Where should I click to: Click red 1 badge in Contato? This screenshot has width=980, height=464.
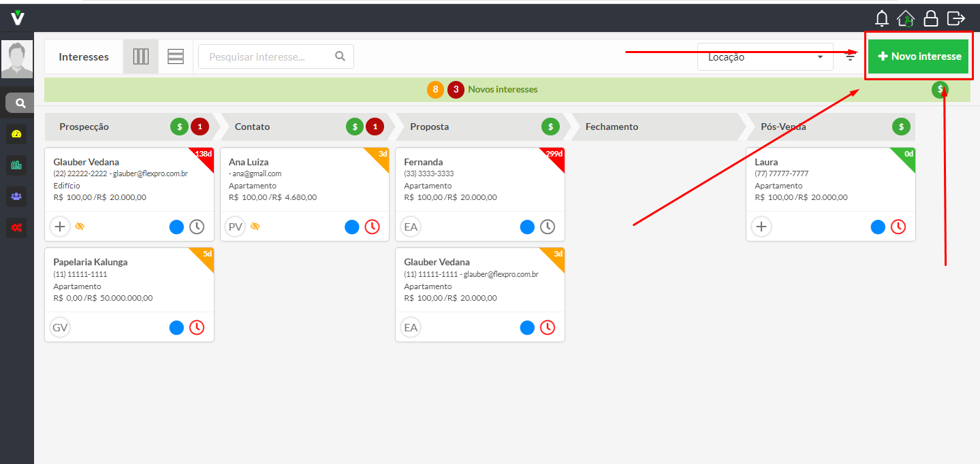click(x=375, y=127)
